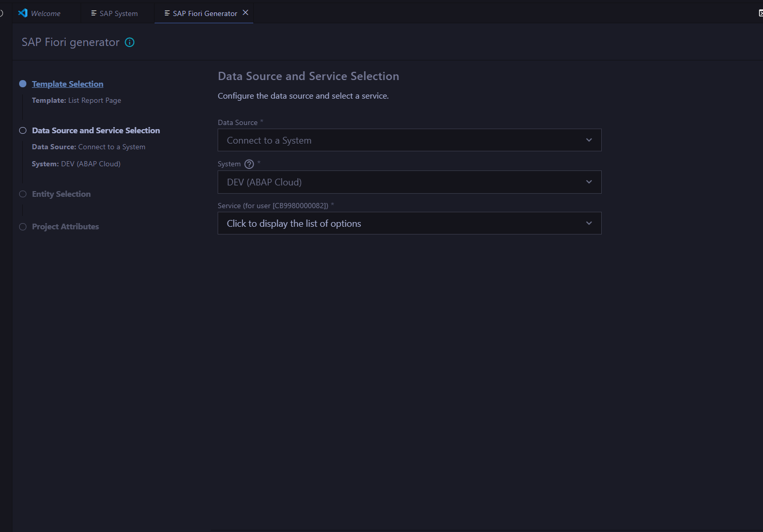Click the 'SAP Fiori generator' page title

click(70, 42)
